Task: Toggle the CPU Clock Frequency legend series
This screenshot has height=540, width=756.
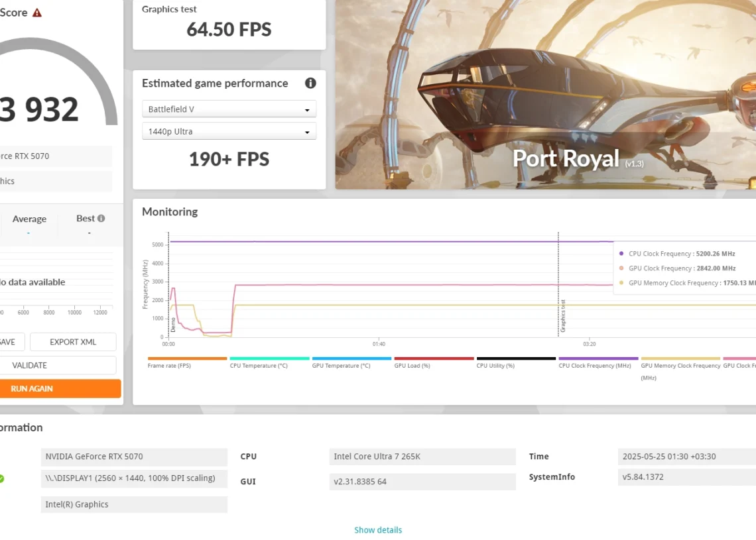Action: 598,362
